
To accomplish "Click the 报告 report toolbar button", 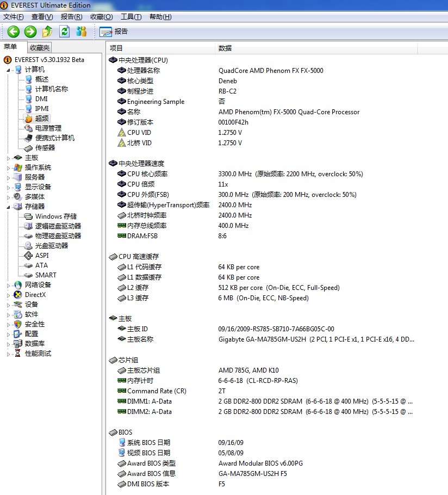I will pyautogui.click(x=114, y=32).
